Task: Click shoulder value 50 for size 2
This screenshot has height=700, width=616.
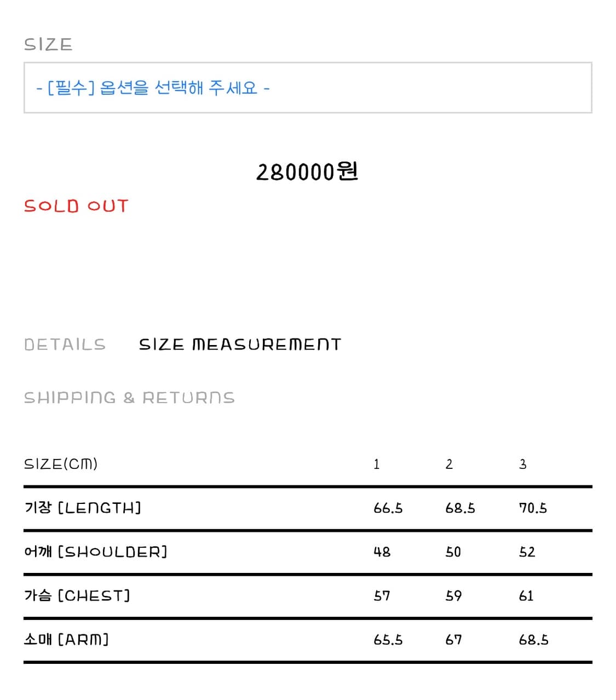Action: click(x=453, y=552)
